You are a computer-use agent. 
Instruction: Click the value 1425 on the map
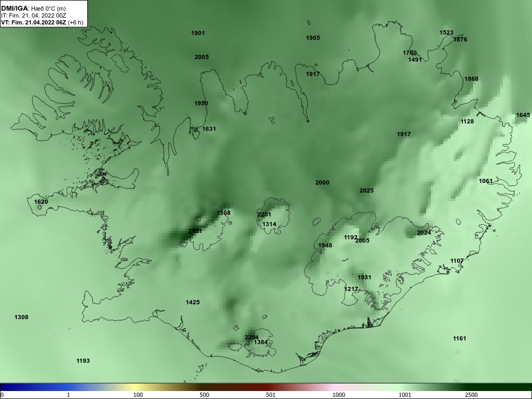point(193,302)
